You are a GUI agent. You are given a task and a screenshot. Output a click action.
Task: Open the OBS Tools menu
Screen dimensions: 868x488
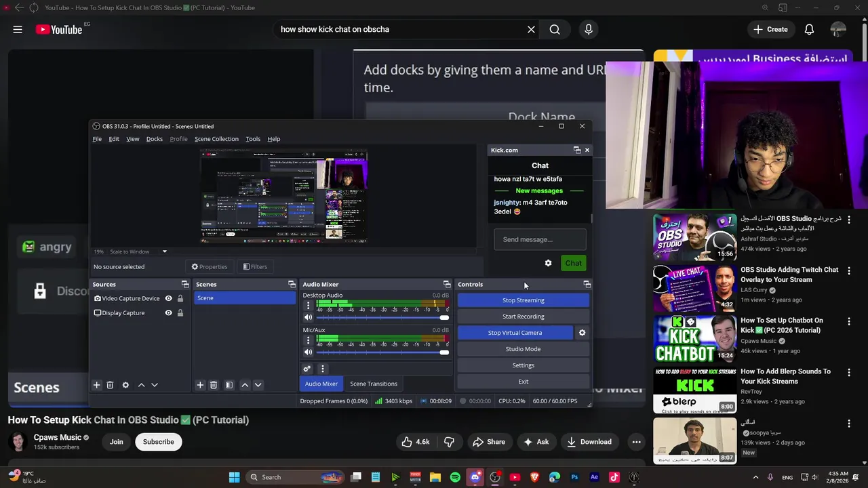pos(253,139)
